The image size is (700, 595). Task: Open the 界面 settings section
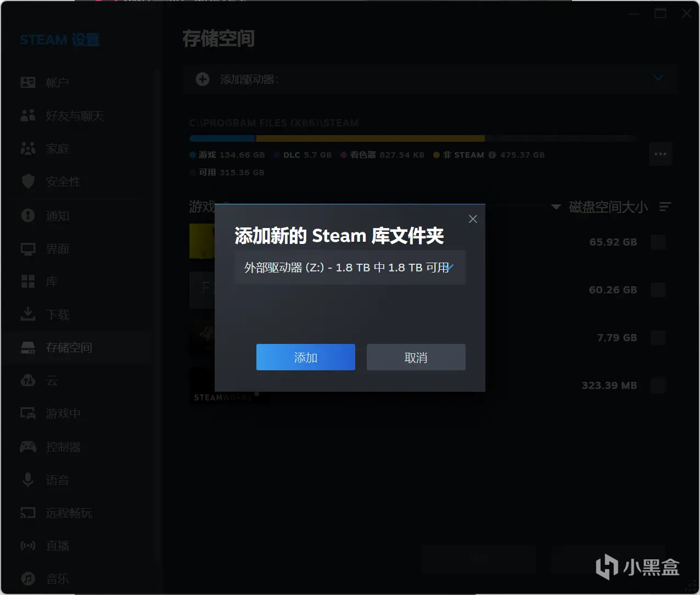point(77,249)
